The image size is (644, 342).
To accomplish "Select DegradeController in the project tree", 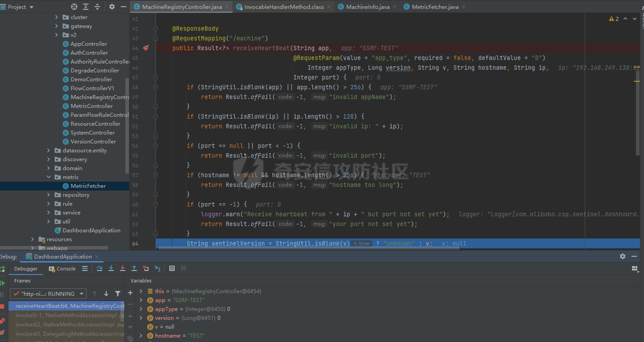I will point(91,71).
